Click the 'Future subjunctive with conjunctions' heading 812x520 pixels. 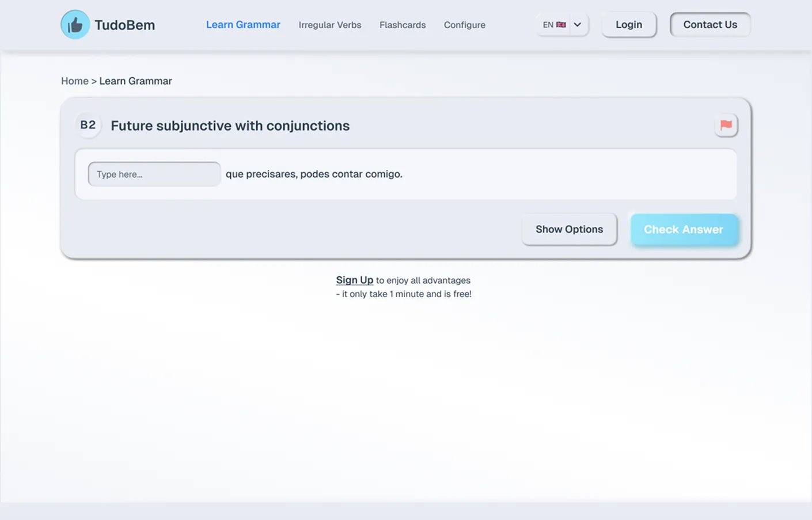(230, 126)
